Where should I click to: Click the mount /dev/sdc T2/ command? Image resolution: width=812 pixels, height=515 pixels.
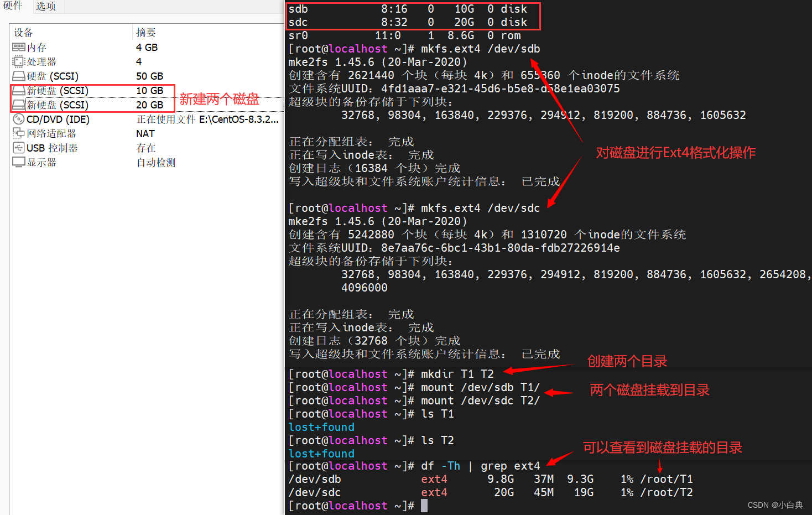point(414,401)
